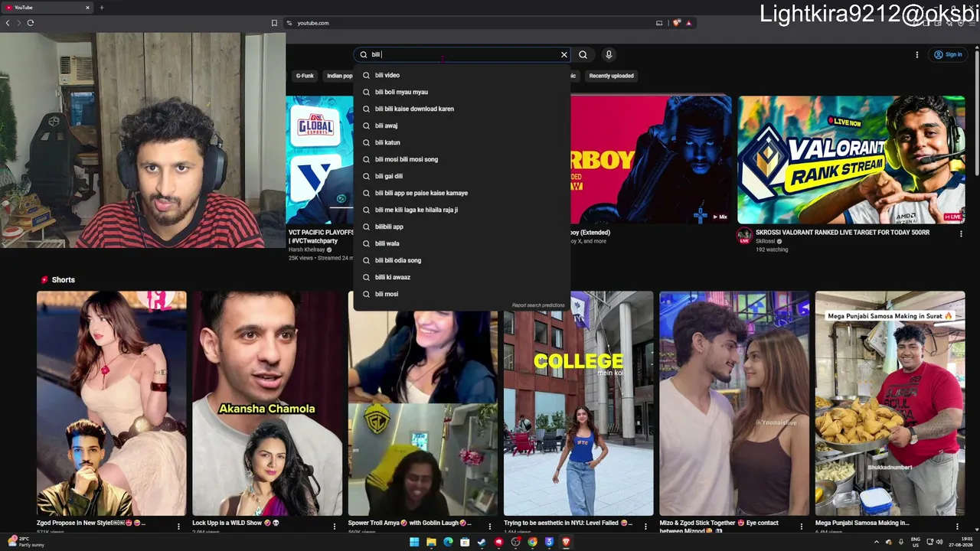The height and width of the screenshot is (551, 980).
Task: Choose suggestion "bili bili app se paise kaise kamaye"
Action: (462, 193)
